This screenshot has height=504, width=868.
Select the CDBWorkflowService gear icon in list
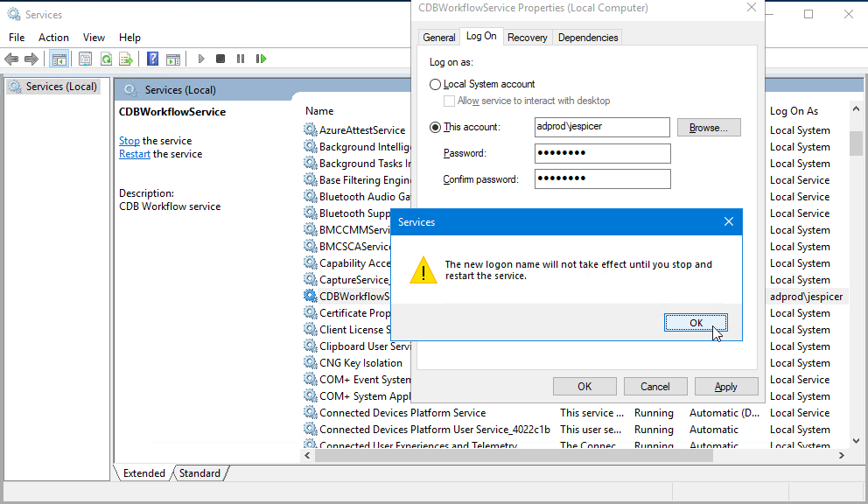(x=310, y=296)
